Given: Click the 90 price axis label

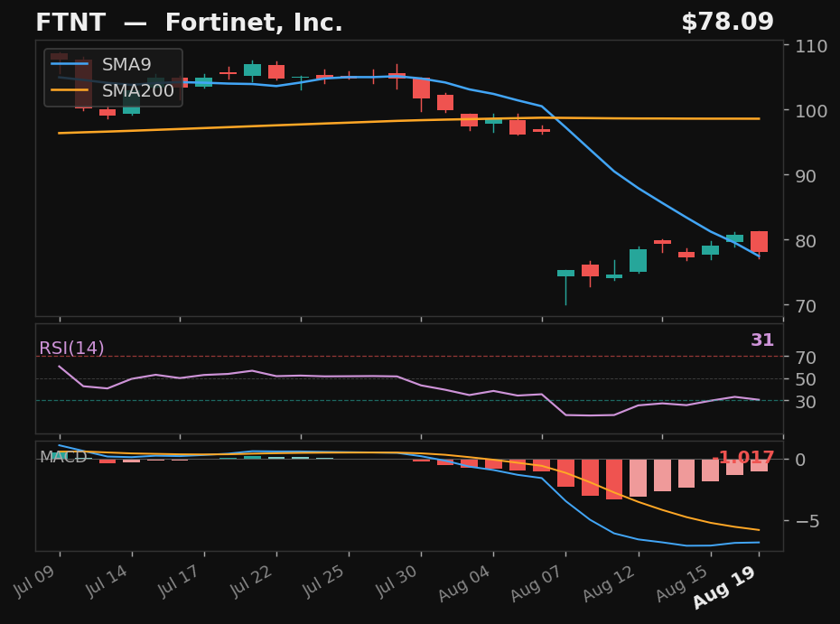Looking at the screenshot, I should click(x=806, y=176).
